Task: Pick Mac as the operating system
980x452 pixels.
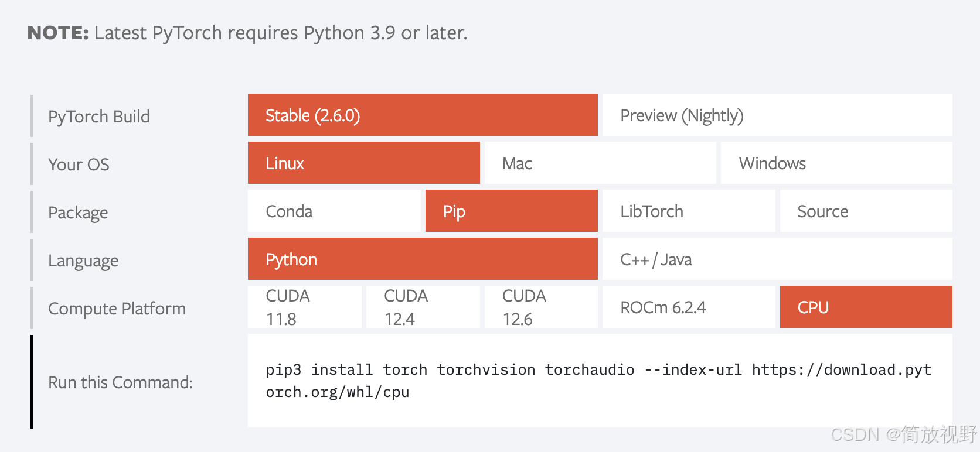Action: point(600,163)
